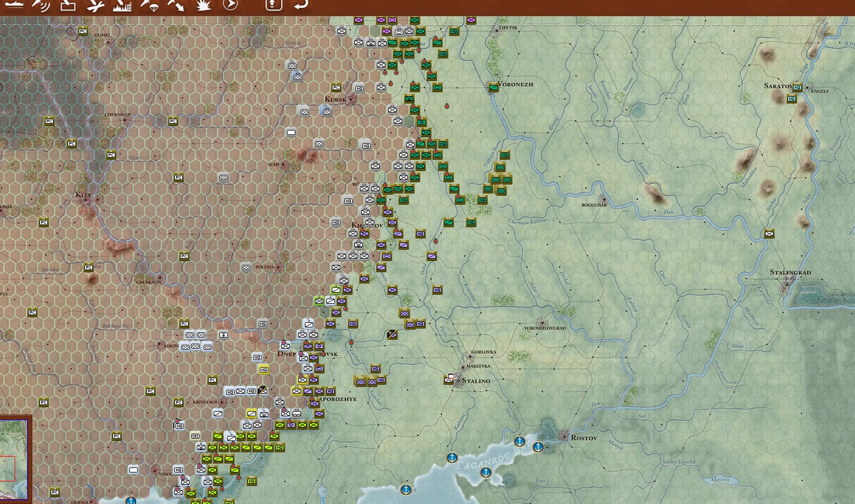This screenshot has height=504, width=855.
Task: Click the Rostov city label
Action: click(584, 438)
